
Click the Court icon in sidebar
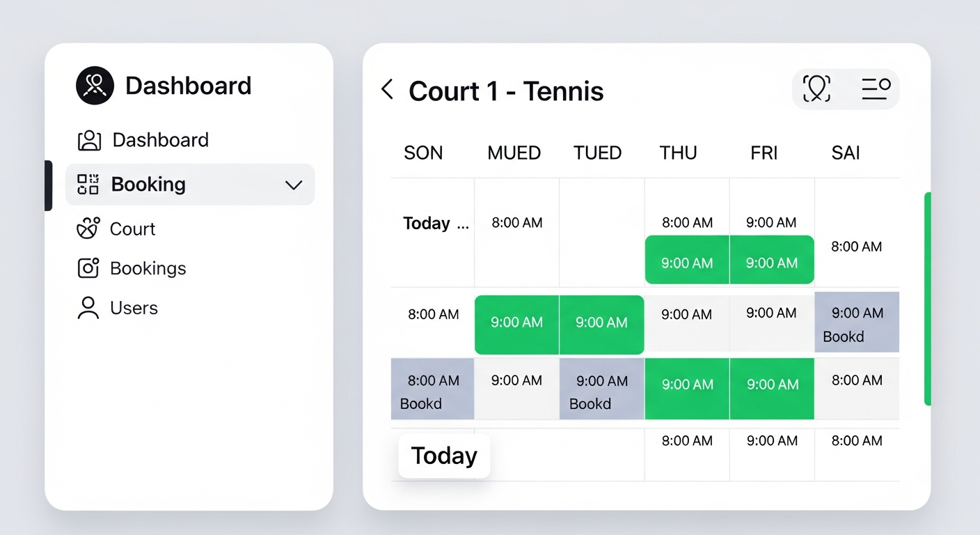click(88, 228)
